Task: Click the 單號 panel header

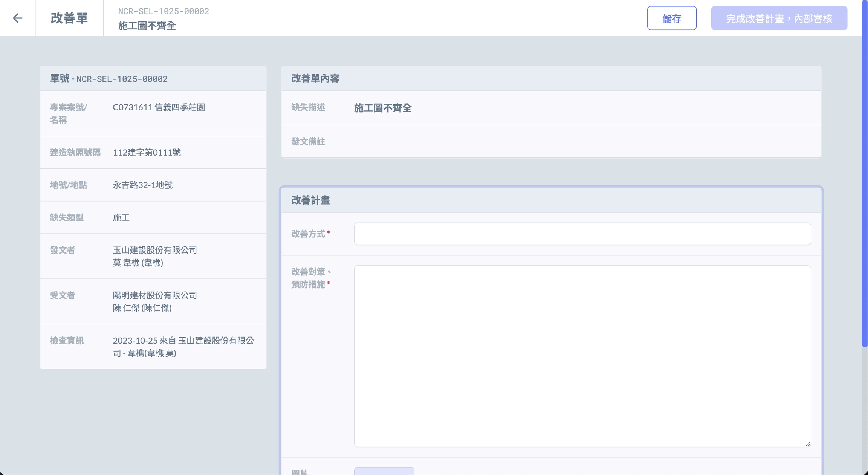Action: tap(109, 79)
